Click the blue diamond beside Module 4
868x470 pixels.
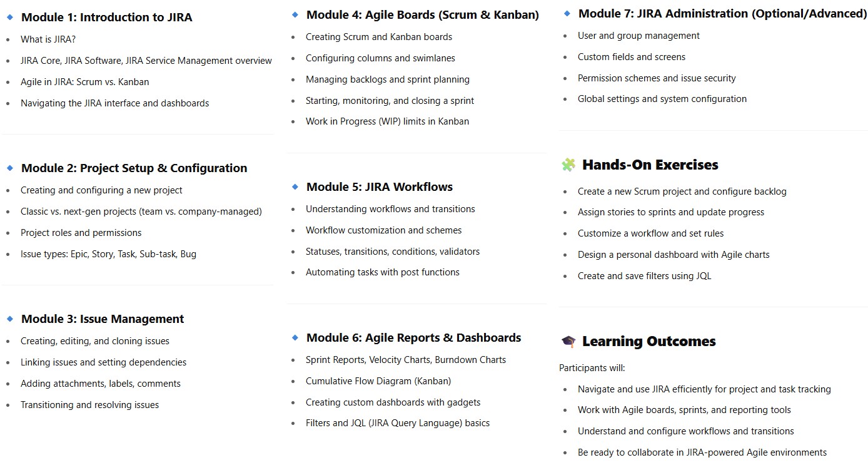click(x=295, y=14)
